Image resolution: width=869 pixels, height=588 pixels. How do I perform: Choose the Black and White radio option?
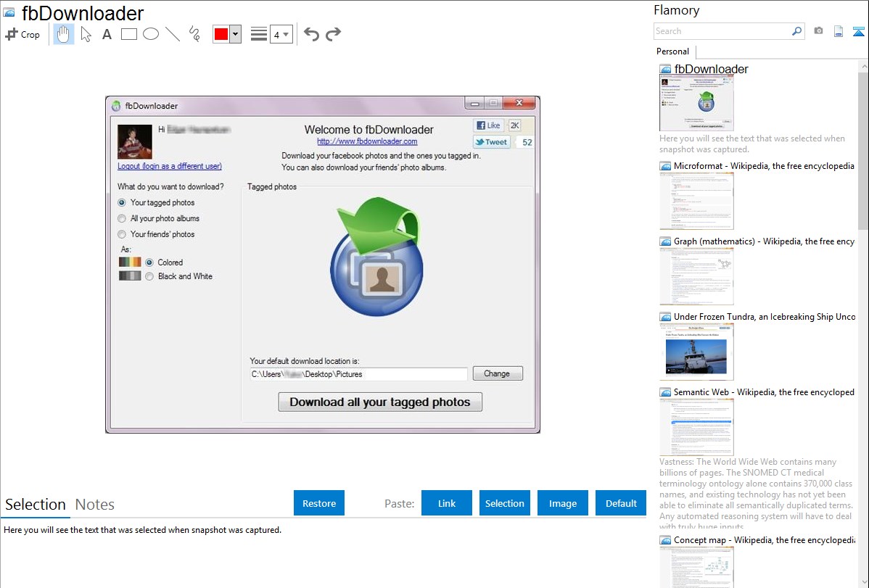[x=149, y=276]
